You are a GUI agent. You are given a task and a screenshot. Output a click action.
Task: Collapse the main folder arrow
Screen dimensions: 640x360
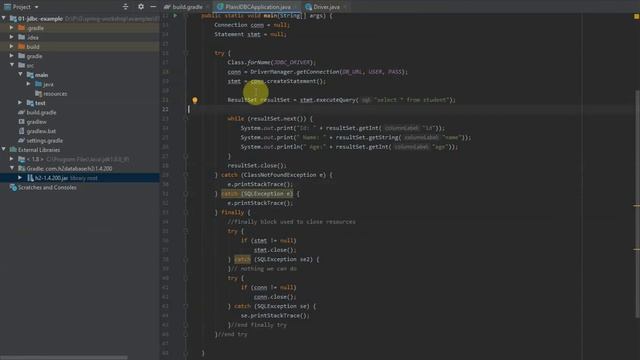point(20,75)
